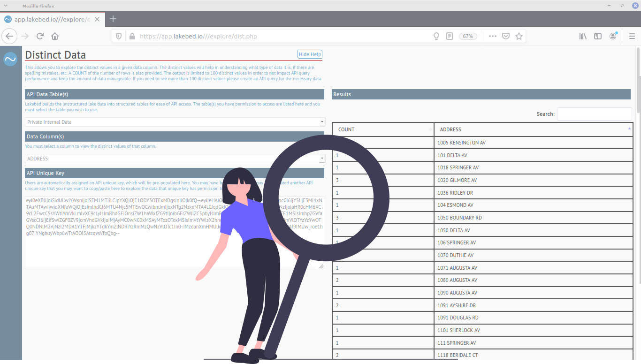Open the Library icon in toolbar
Screen dimensions: 641x364
point(583,36)
